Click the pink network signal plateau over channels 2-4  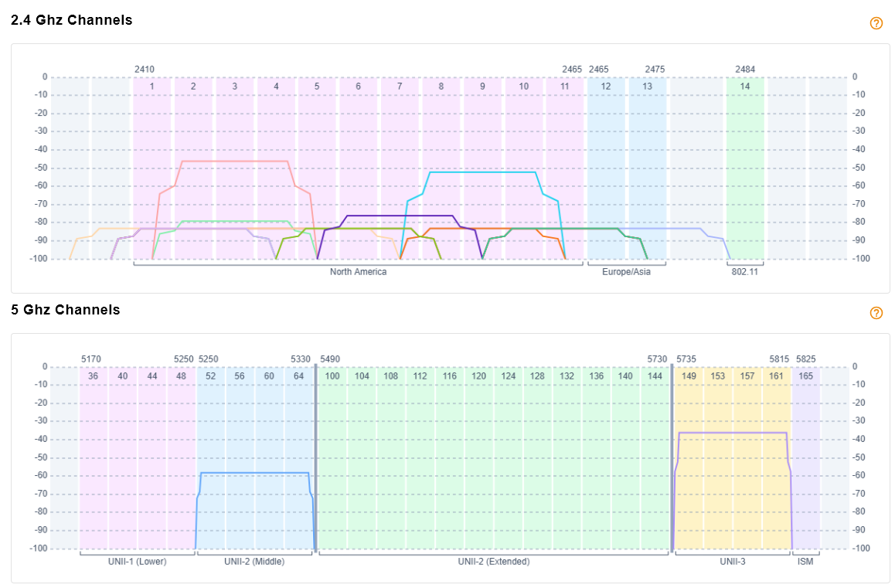point(235,161)
